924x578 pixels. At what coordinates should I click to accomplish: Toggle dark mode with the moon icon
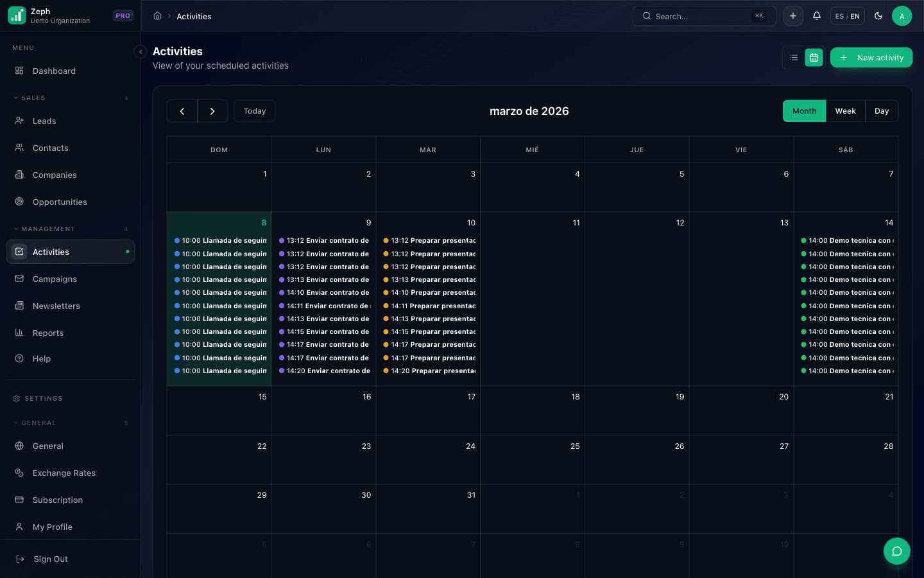(x=878, y=16)
